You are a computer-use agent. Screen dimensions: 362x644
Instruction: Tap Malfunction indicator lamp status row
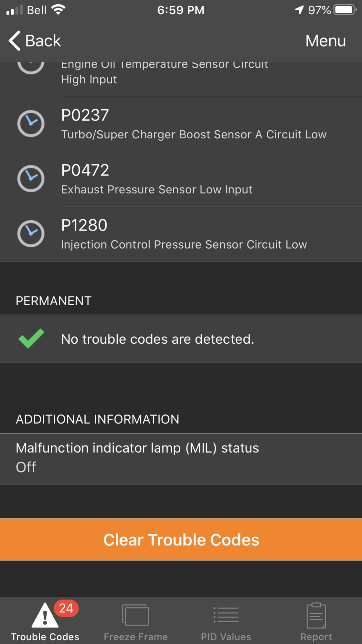click(x=181, y=458)
